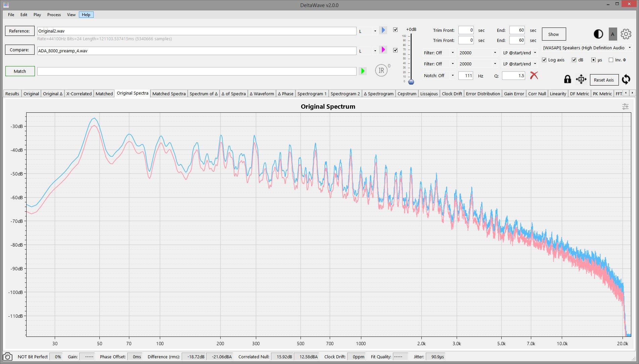The width and height of the screenshot is (639, 364).
Task: Open the Reference channel L dropdown
Action: click(368, 31)
